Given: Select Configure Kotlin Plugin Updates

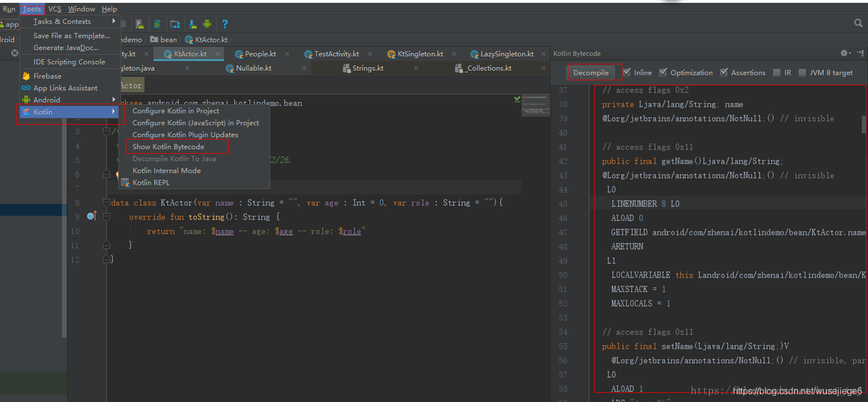Looking at the screenshot, I should (x=194, y=135).
